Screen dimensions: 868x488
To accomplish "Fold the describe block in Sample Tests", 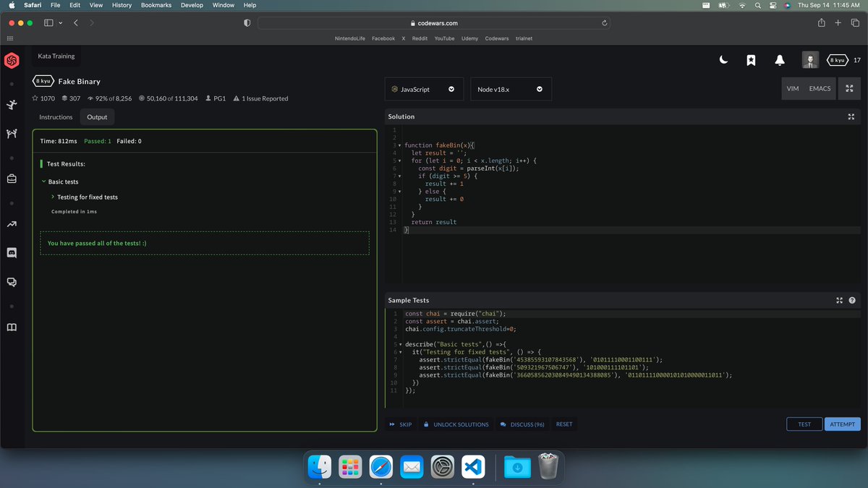I will click(400, 344).
